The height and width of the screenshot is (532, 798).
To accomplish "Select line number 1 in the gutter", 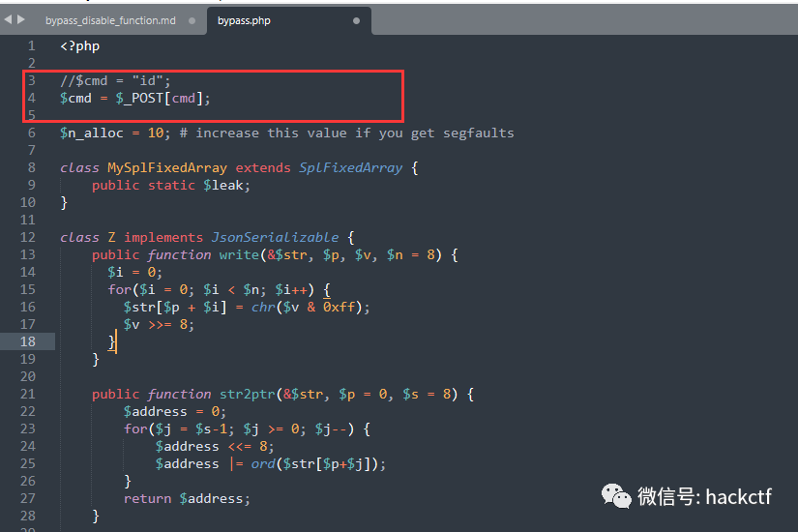I will tap(32, 45).
